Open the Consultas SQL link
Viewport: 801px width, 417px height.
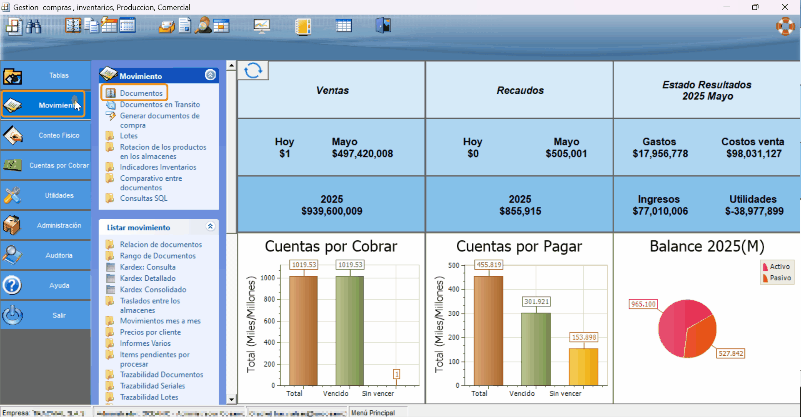(x=143, y=198)
